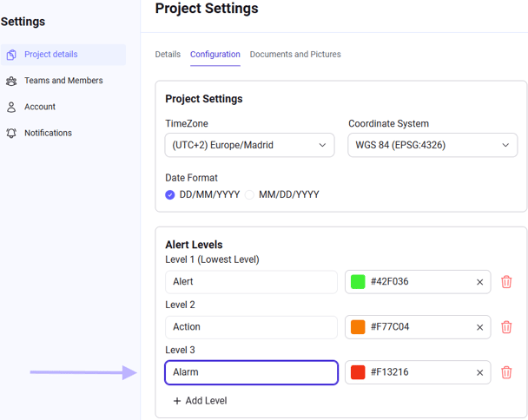
Task: Click the Level 2 Action name field
Action: click(x=251, y=327)
